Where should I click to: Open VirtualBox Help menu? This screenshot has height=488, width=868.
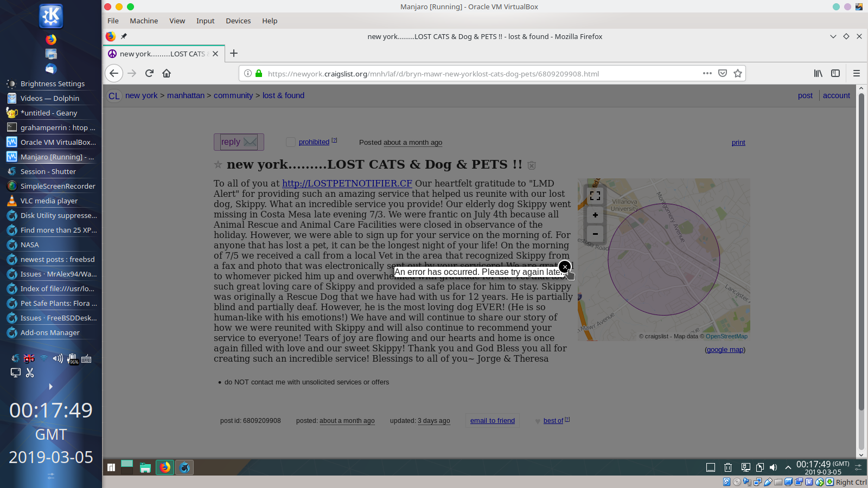[270, 21]
